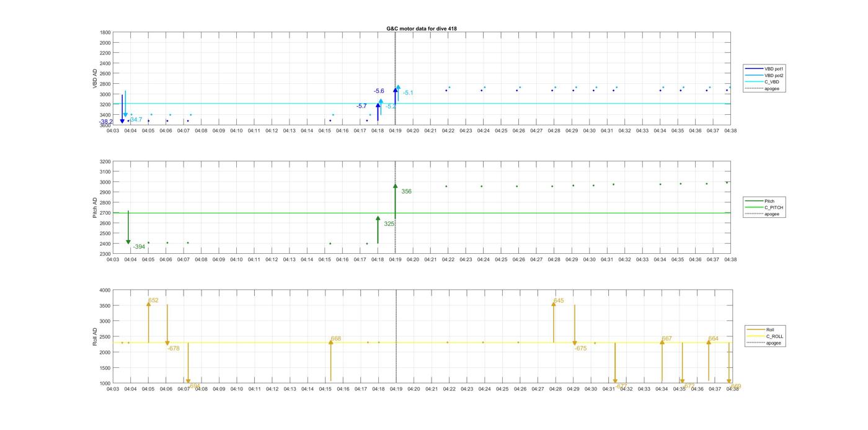Click the "-38.2" VBD annotation
The height and width of the screenshot is (430, 868).
(x=106, y=122)
